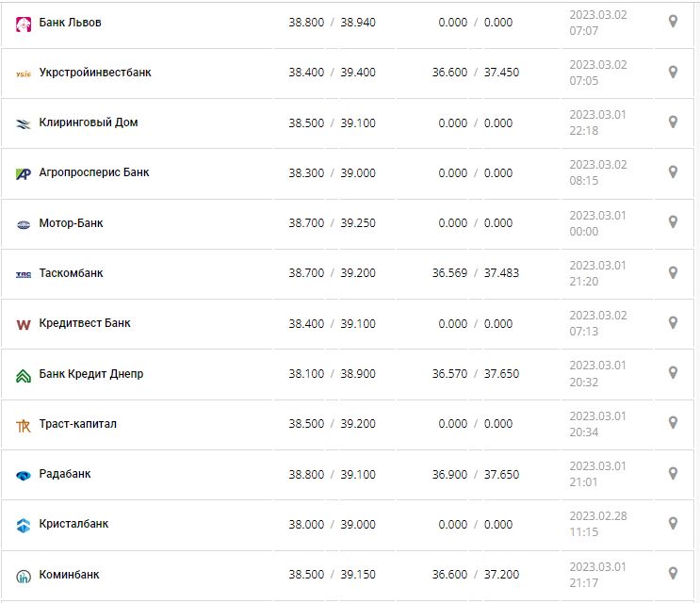Click the Банк Львов logo icon
This screenshot has width=700, height=603.
24,23
